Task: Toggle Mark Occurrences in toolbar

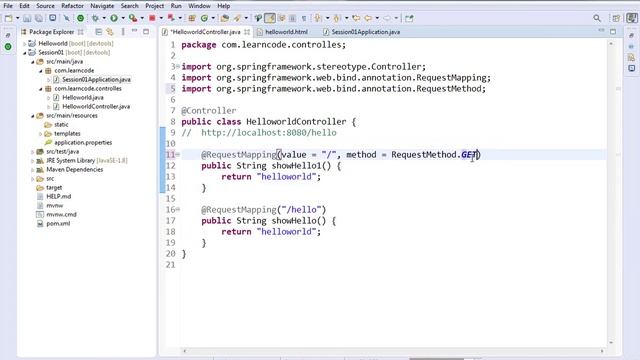Action: tap(270, 18)
